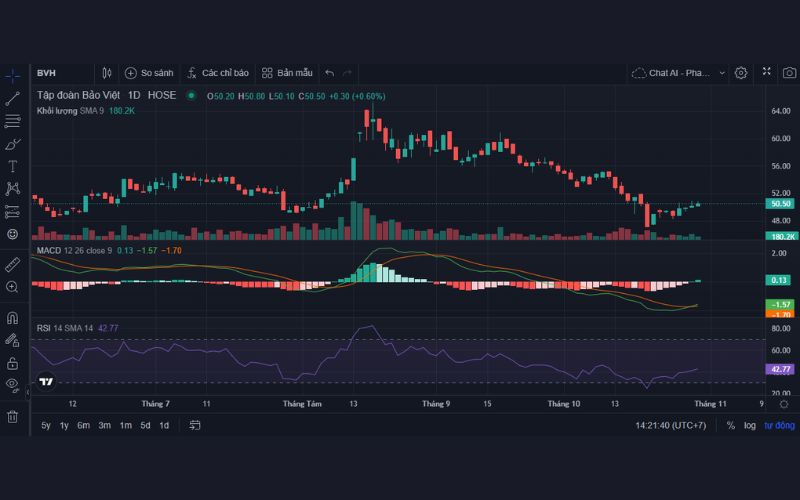Viewport: 800px width, 500px height.
Task: Open the emoji icons tool
Action: point(13,233)
